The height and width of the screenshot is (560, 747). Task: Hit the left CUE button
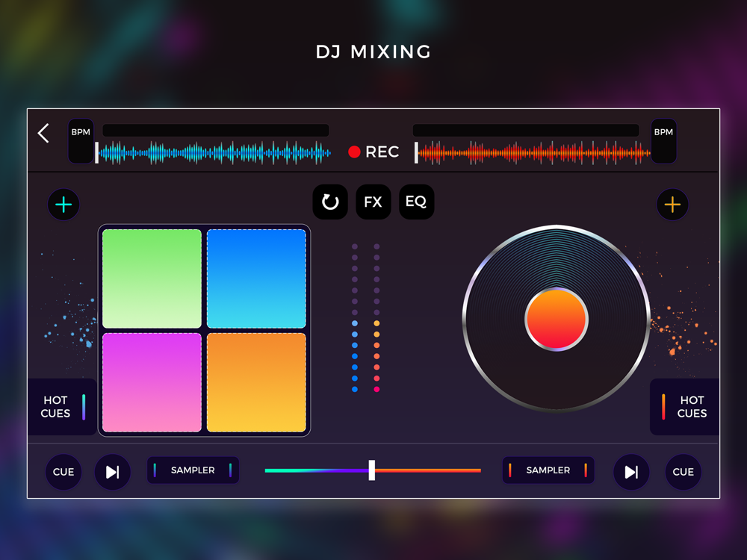click(x=63, y=472)
